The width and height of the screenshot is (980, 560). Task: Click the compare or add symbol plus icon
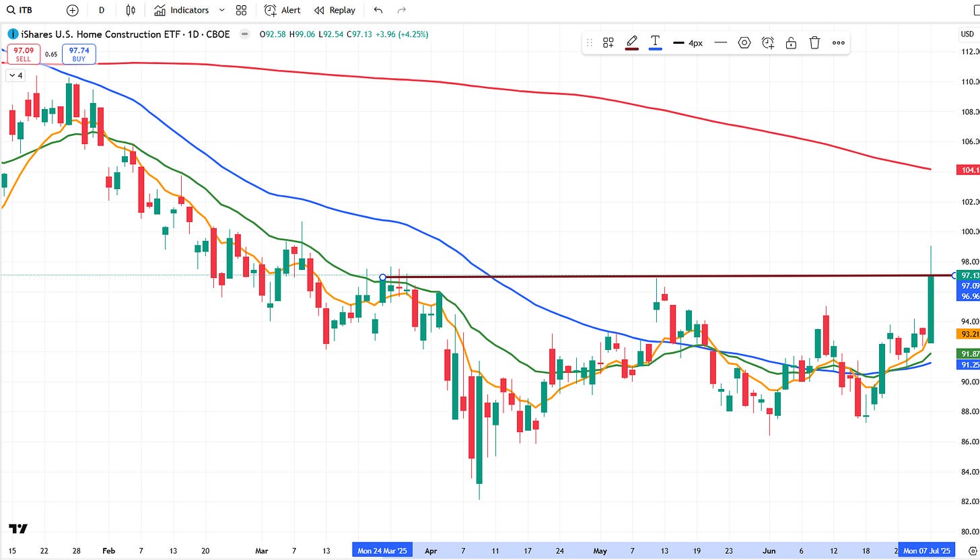click(x=73, y=10)
